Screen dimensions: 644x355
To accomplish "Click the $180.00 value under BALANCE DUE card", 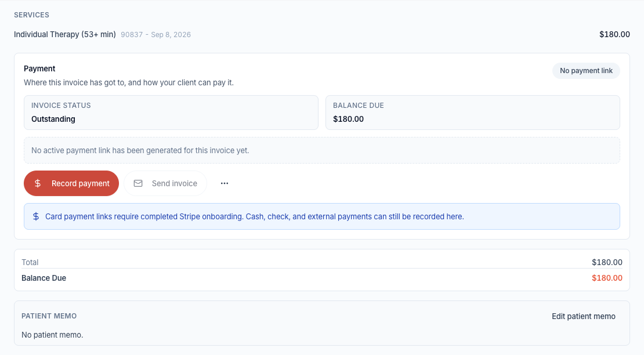I will pos(348,119).
